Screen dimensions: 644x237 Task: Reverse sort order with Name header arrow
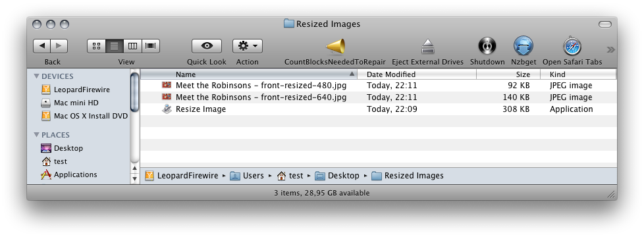pos(352,74)
